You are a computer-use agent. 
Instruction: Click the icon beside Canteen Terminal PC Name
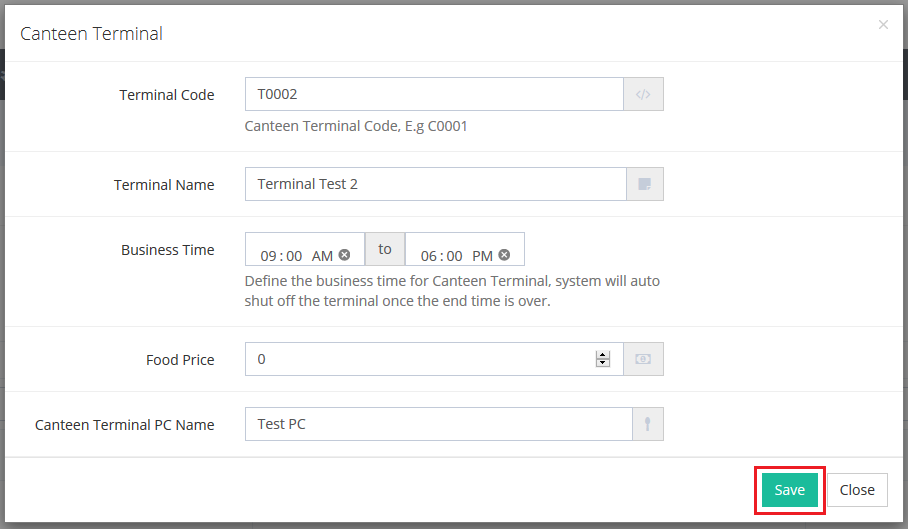click(648, 424)
